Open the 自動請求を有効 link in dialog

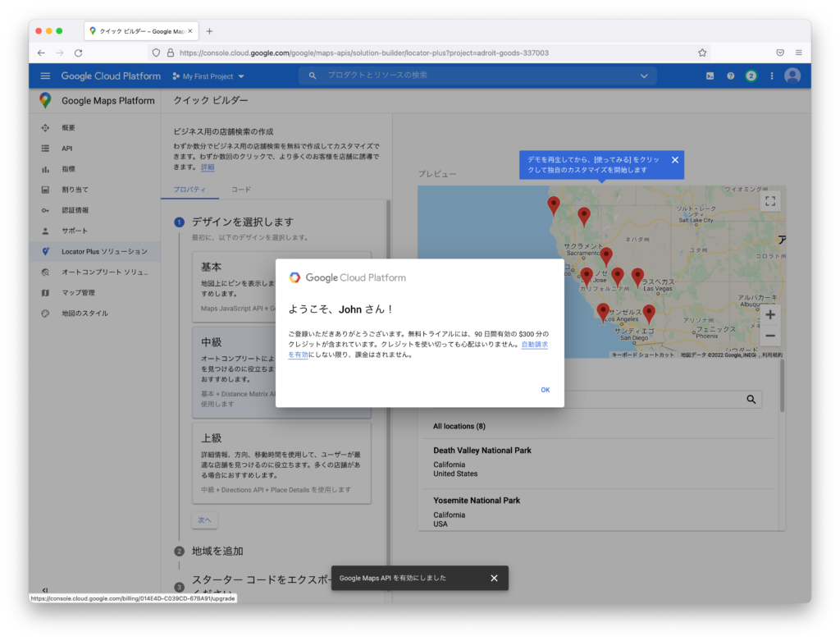[534, 345]
